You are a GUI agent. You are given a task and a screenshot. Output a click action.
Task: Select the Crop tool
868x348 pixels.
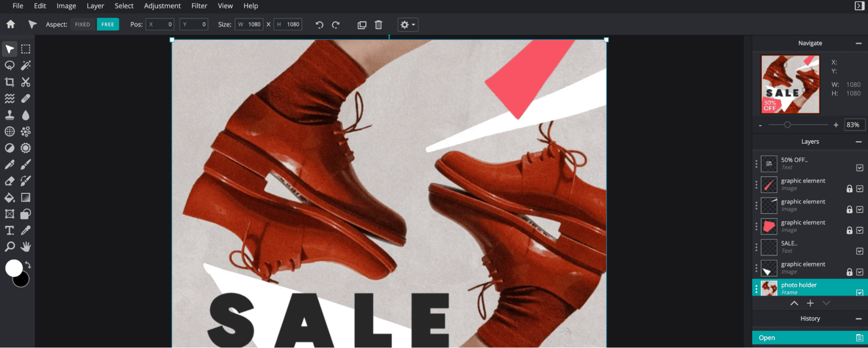10,82
